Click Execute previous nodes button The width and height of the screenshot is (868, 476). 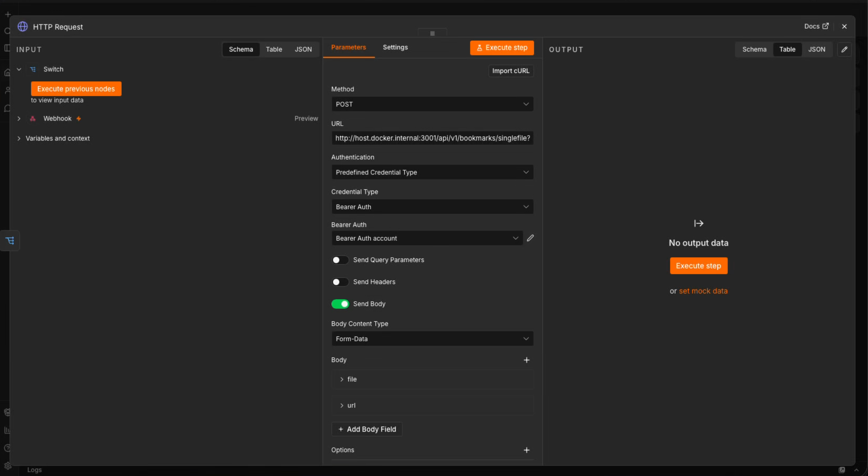(76, 89)
